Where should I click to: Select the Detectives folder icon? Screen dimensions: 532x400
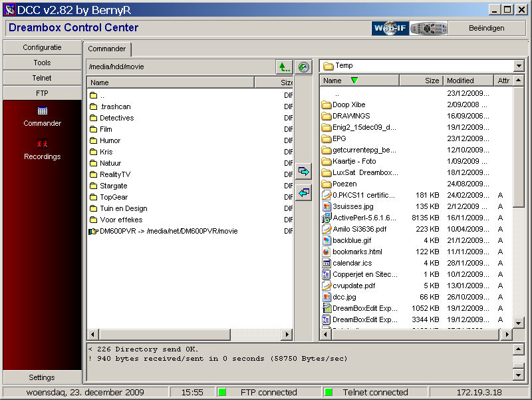click(93, 118)
